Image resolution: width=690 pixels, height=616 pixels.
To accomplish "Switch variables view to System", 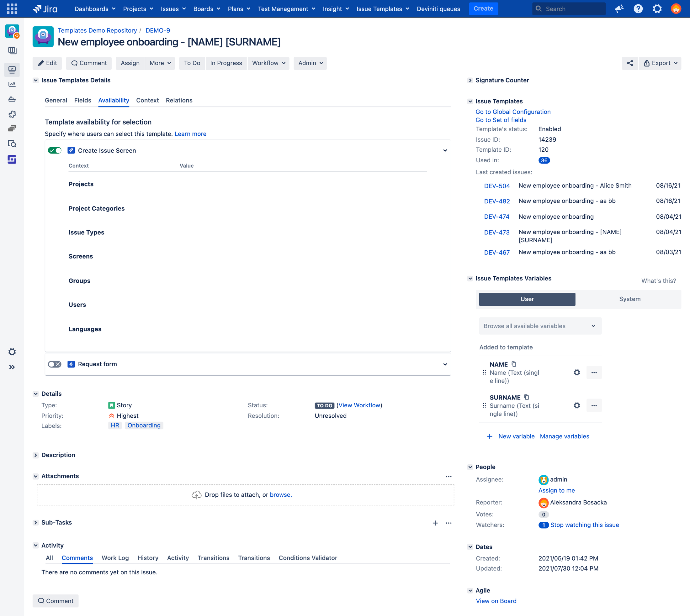I will (630, 299).
